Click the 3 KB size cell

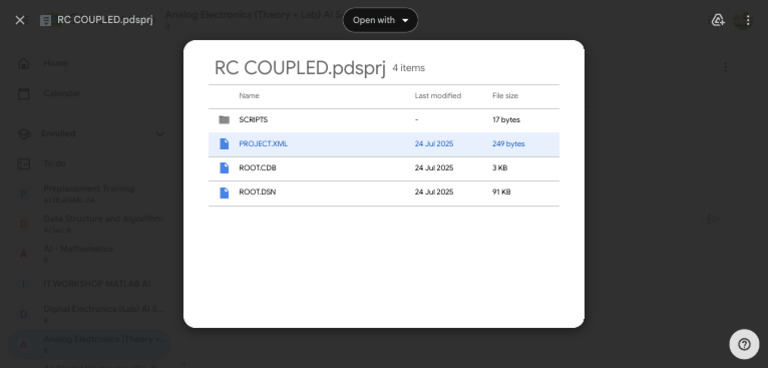tap(500, 168)
